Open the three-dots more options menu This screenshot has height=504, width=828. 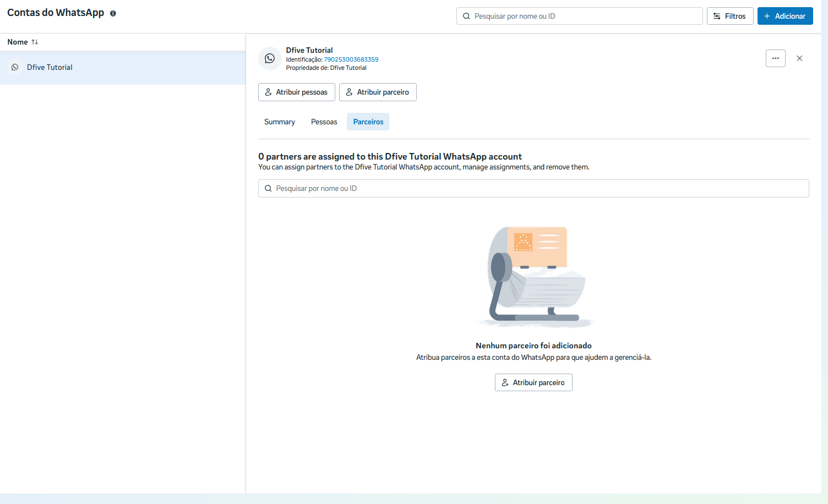[x=775, y=58]
